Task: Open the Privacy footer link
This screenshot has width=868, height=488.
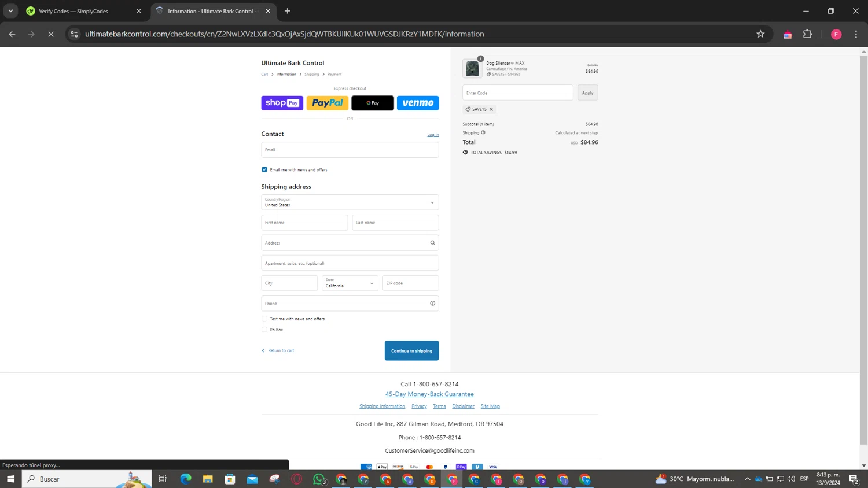Action: [419, 406]
